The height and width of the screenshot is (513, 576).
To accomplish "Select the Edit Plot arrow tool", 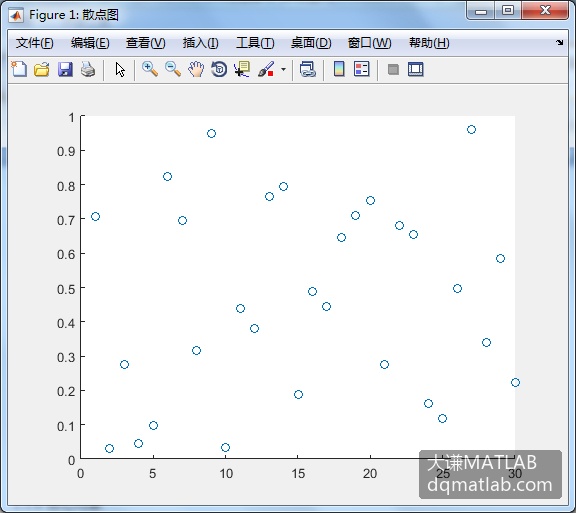I will [x=120, y=69].
